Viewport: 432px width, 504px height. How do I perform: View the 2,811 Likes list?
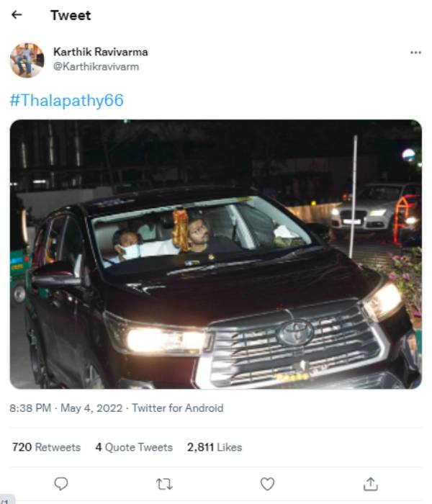(x=215, y=447)
